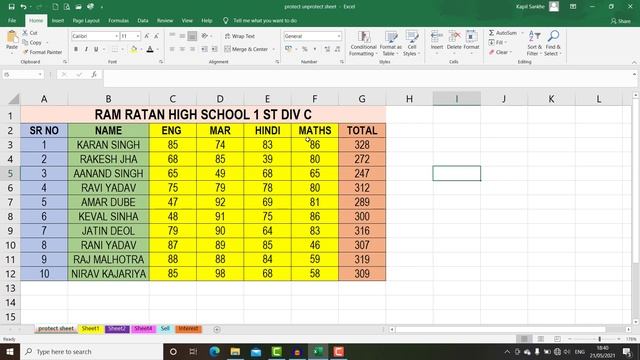Expand font name dropdown

[116, 36]
